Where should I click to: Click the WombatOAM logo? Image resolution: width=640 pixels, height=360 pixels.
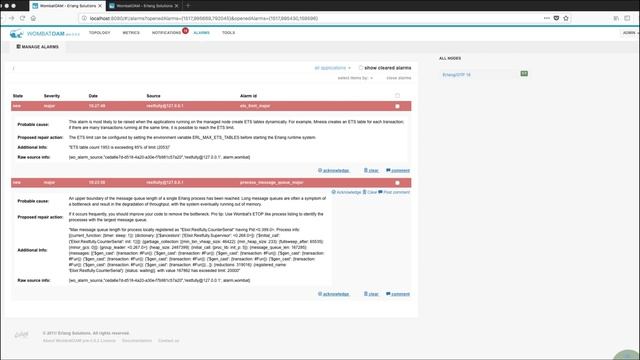pyautogui.click(x=44, y=33)
